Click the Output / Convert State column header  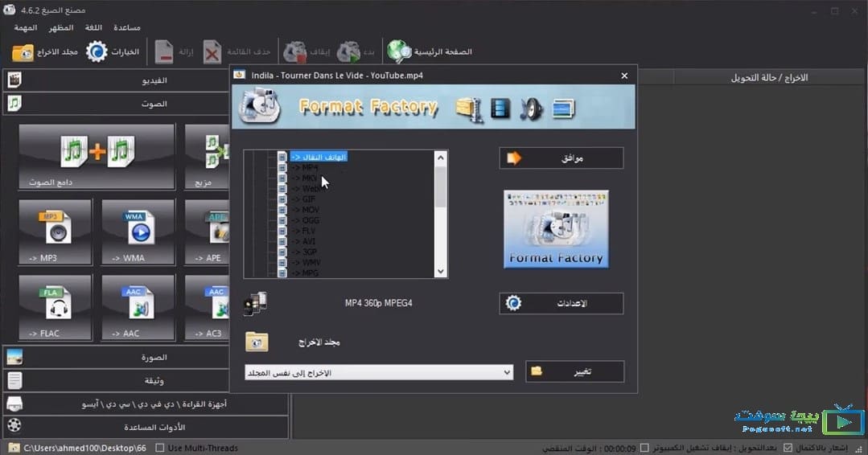pyautogui.click(x=769, y=78)
